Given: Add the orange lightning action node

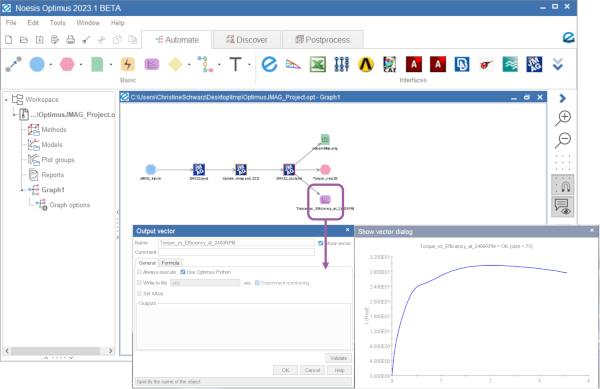Looking at the screenshot, I should point(127,64).
